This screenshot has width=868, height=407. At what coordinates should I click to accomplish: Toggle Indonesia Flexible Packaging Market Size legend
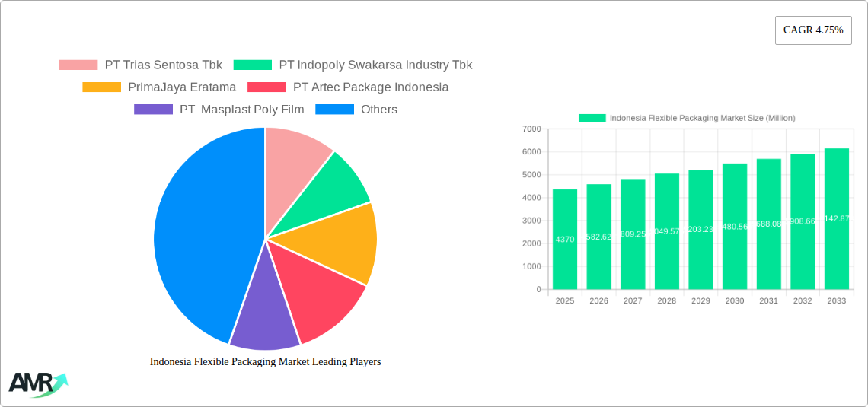click(x=687, y=118)
